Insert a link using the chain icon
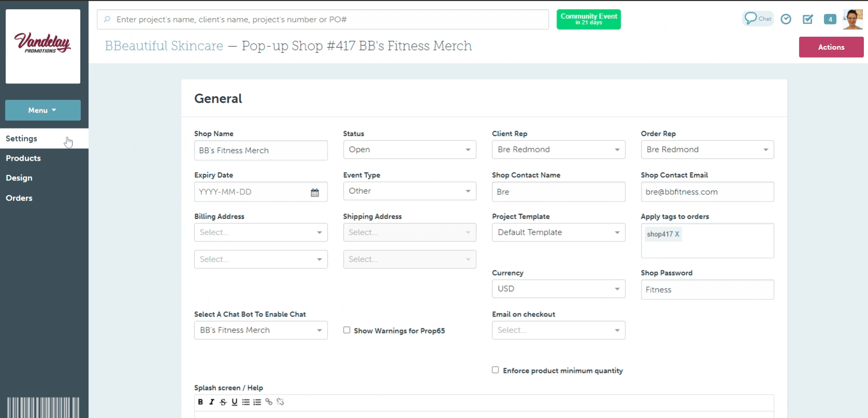868x418 pixels. coord(268,402)
